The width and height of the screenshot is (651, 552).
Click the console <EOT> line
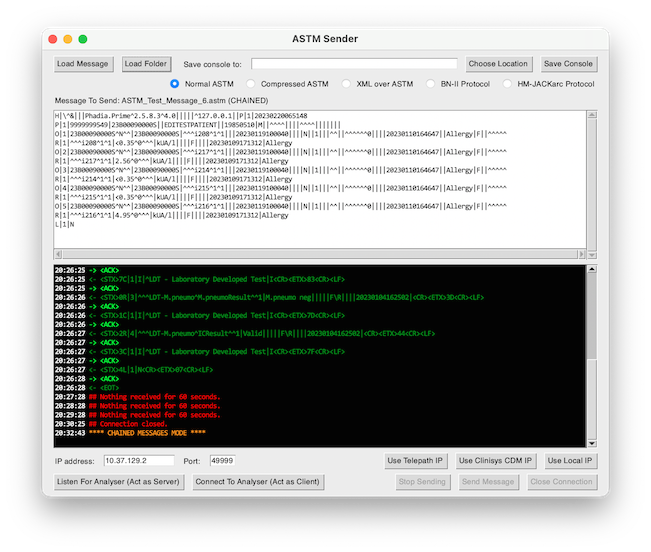pos(87,388)
